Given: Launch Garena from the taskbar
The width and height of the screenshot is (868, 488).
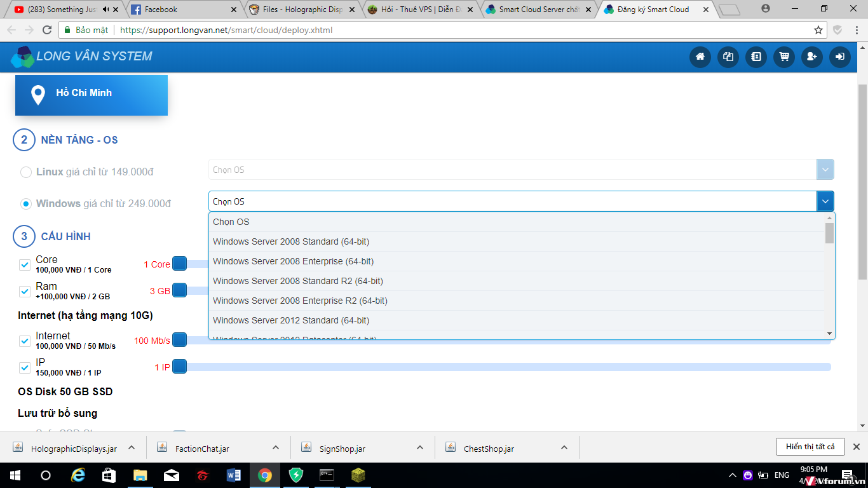Looking at the screenshot, I should (x=203, y=475).
